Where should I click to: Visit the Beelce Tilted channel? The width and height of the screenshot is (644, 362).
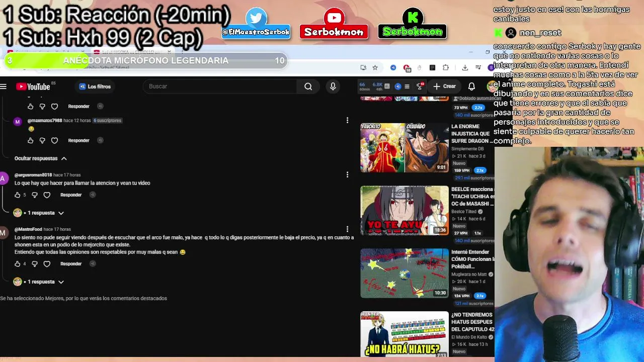[464, 212]
